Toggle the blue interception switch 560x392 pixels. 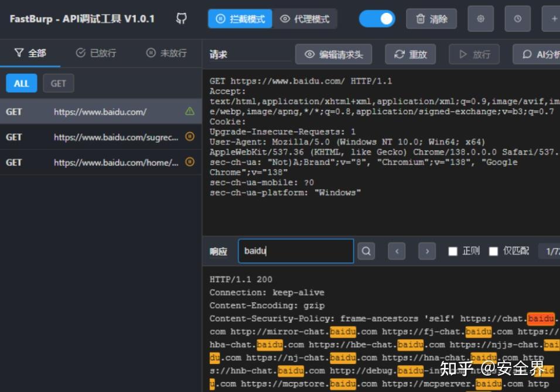tap(377, 19)
